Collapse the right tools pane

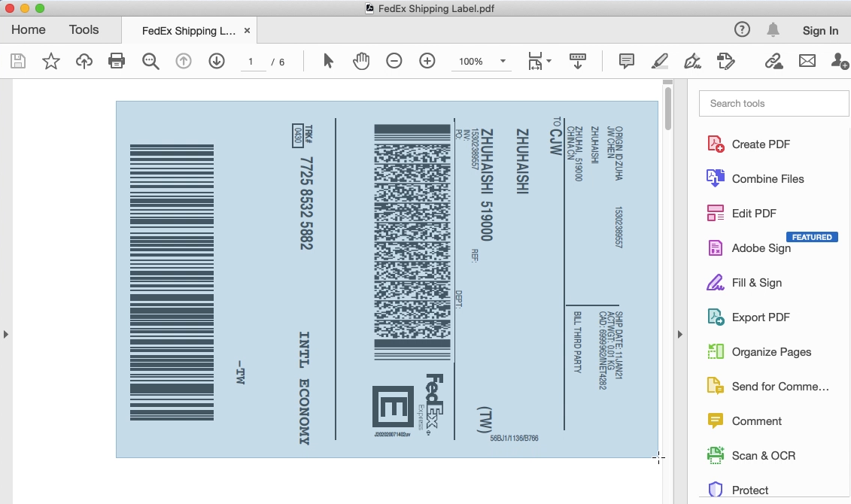tap(680, 334)
